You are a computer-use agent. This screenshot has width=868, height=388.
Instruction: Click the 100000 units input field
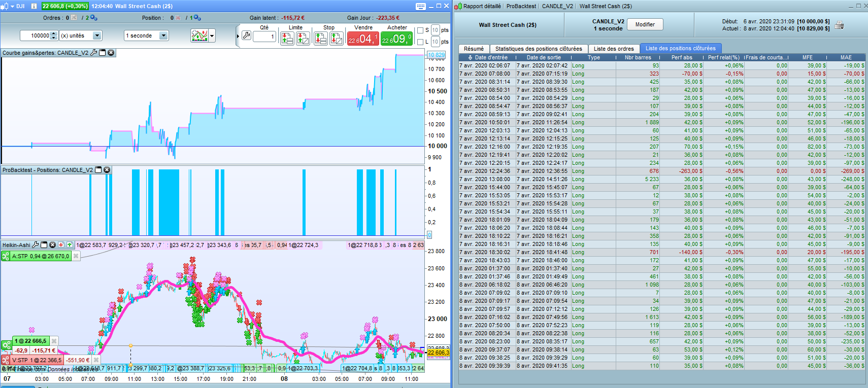click(35, 36)
